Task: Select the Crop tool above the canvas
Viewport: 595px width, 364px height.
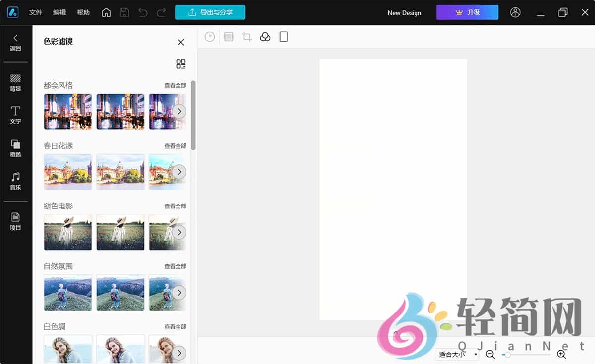Action: pyautogui.click(x=246, y=36)
